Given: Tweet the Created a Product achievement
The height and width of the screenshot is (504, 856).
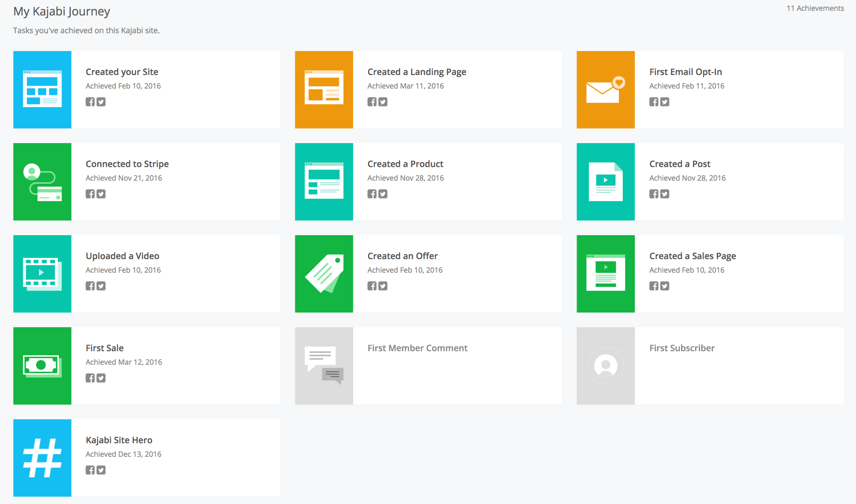Looking at the screenshot, I should tap(383, 194).
